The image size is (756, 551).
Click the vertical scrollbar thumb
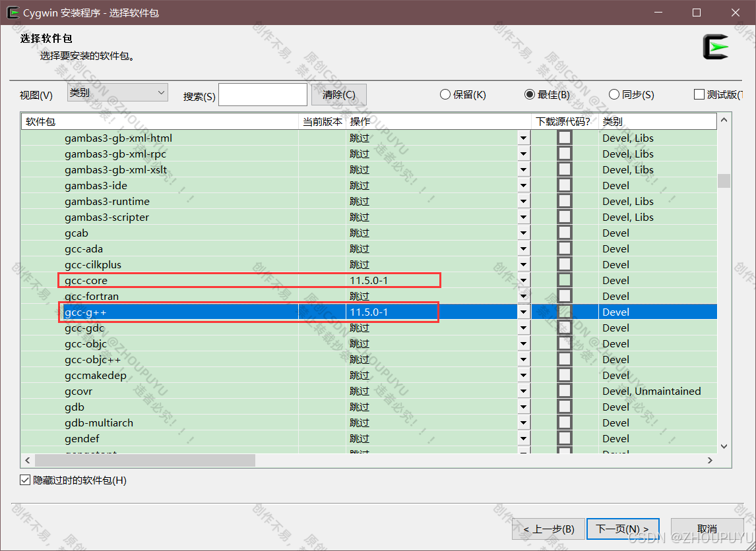tap(724, 181)
